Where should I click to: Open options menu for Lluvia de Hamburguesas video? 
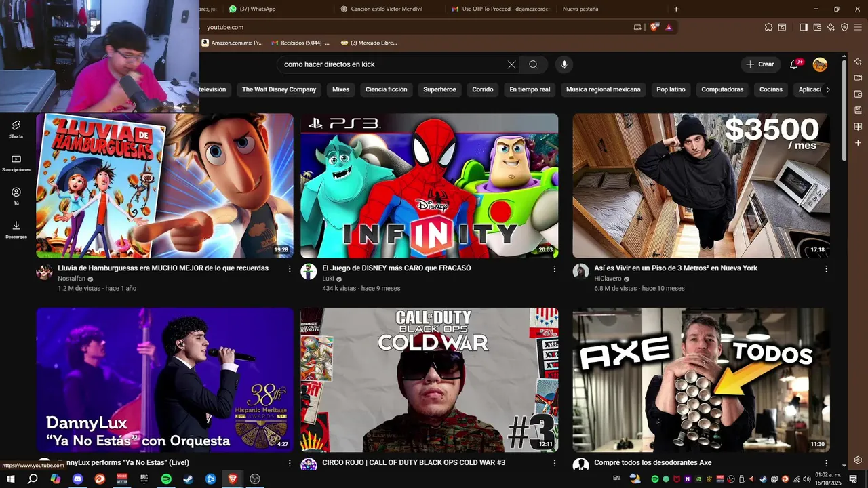tap(290, 269)
